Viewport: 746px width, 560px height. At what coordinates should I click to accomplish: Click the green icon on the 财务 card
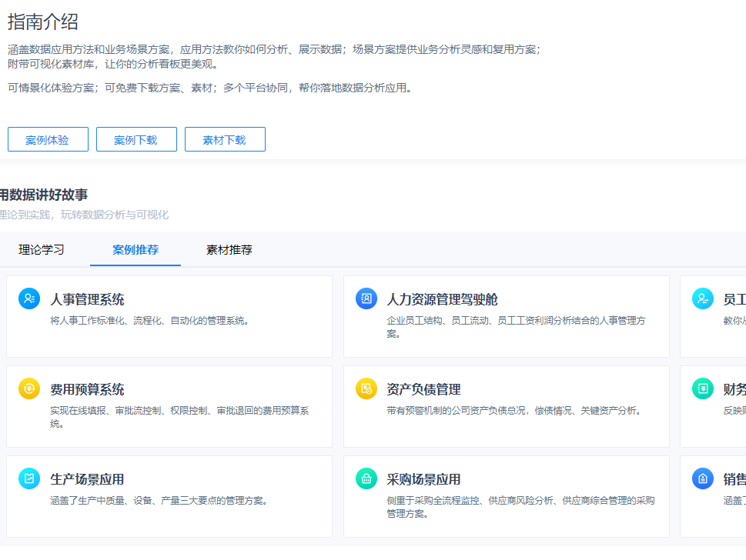click(702, 388)
